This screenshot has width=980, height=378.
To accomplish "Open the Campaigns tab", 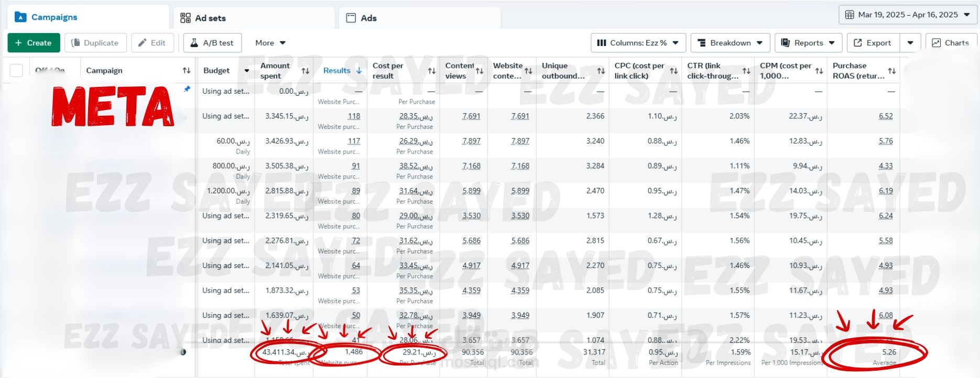I will [x=88, y=17].
